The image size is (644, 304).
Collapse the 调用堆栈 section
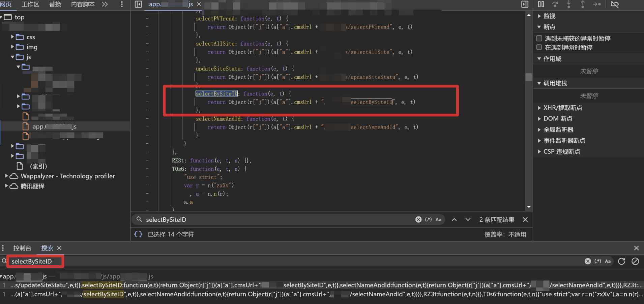click(539, 83)
